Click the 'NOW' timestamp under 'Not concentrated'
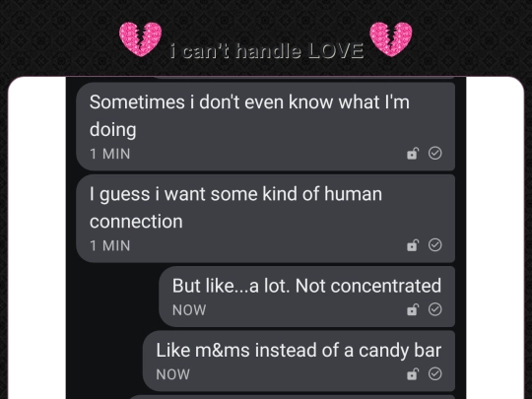532x399 pixels. tap(189, 310)
